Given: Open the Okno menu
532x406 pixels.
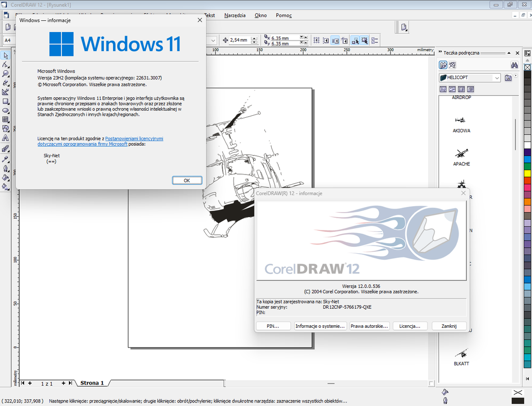Looking at the screenshot, I should coord(261,15).
